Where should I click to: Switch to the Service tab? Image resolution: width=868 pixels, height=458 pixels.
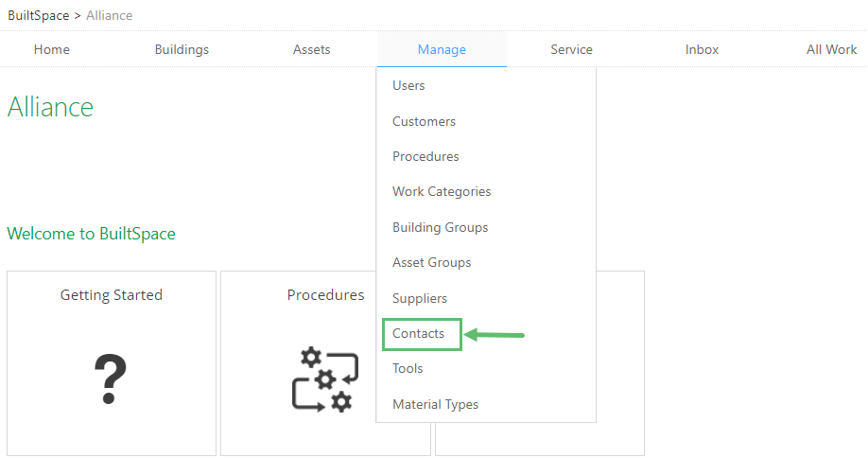571,49
